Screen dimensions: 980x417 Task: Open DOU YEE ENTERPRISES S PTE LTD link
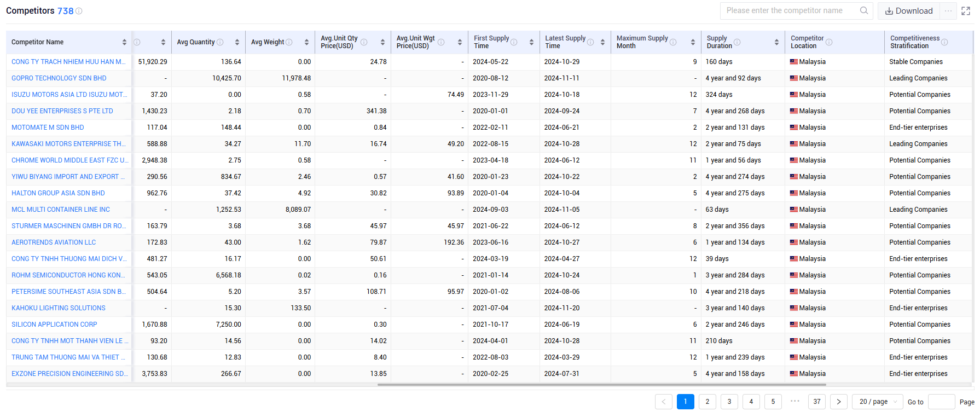[x=62, y=111]
